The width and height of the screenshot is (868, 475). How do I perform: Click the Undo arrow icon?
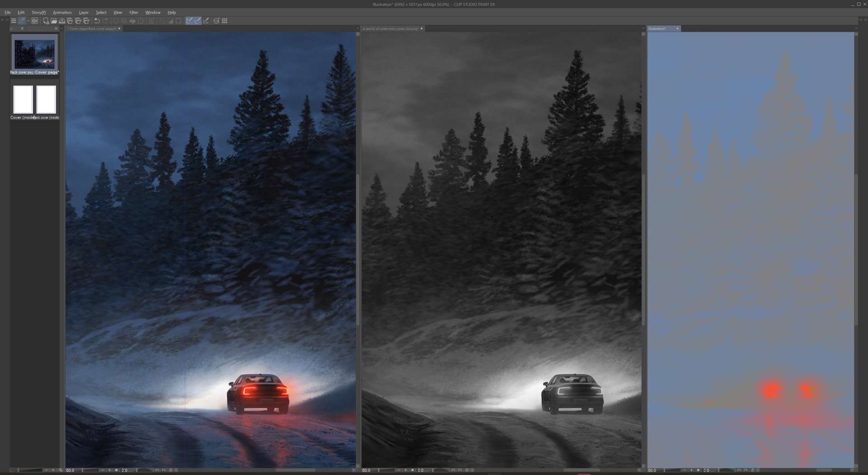click(97, 21)
